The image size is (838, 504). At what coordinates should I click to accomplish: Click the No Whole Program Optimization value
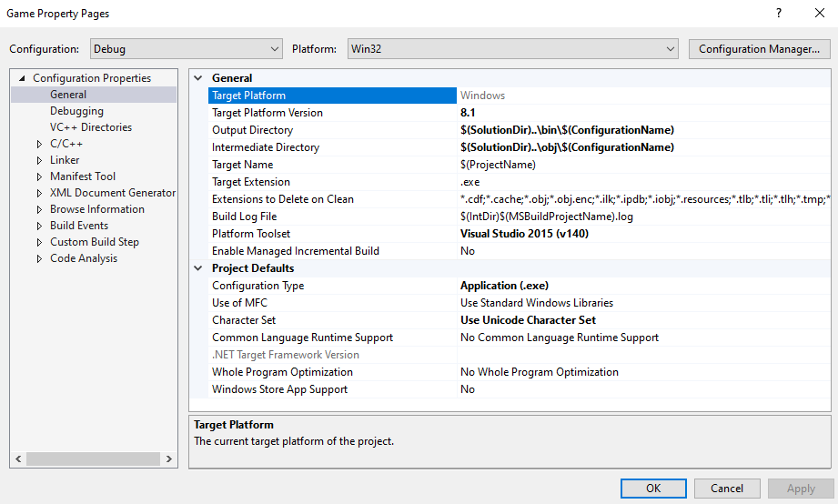click(x=540, y=372)
